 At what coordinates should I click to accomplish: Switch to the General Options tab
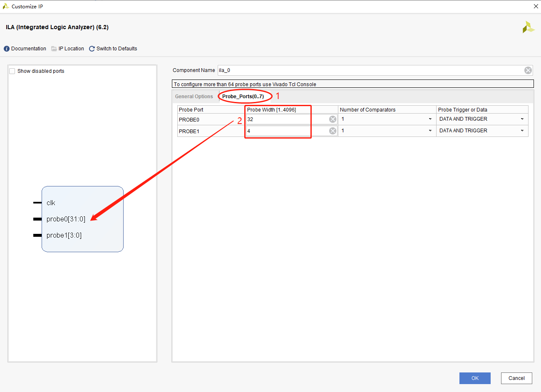coord(194,97)
